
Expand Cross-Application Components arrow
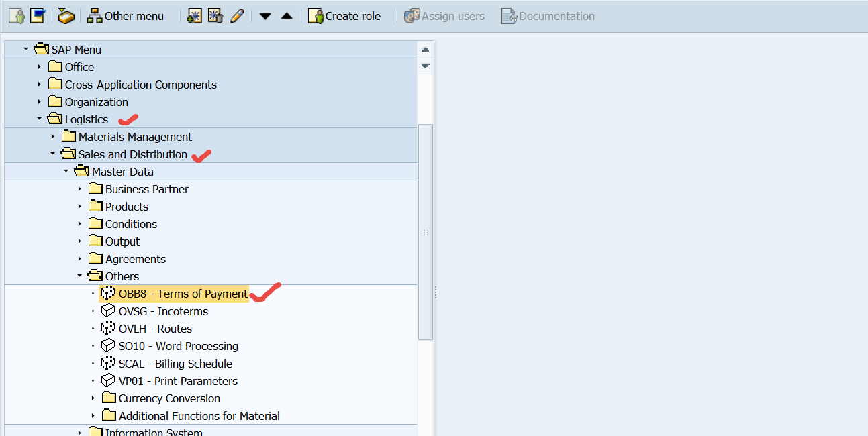tap(40, 84)
